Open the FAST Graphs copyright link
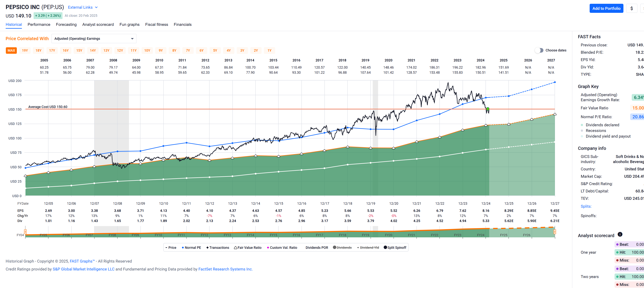This screenshot has height=288, width=644. pyautogui.click(x=82, y=261)
